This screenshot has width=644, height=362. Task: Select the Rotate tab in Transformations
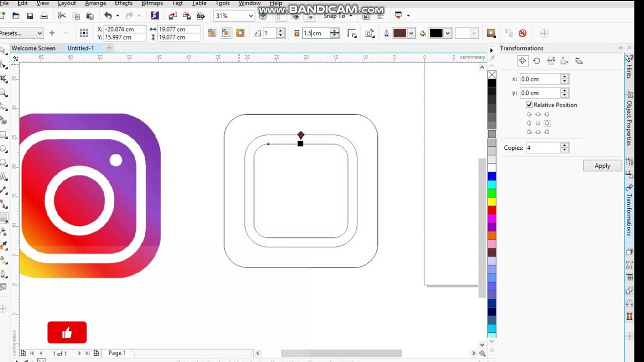pos(536,61)
